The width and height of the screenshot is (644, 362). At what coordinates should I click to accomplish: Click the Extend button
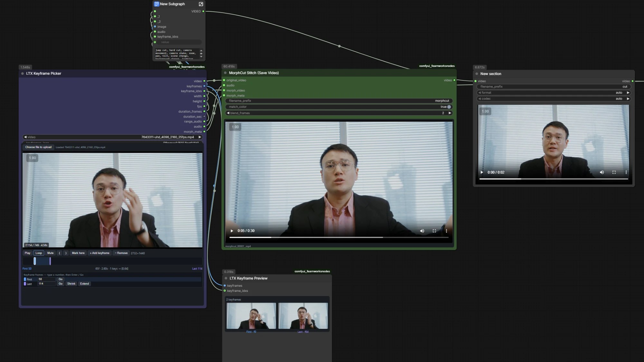pyautogui.click(x=84, y=284)
